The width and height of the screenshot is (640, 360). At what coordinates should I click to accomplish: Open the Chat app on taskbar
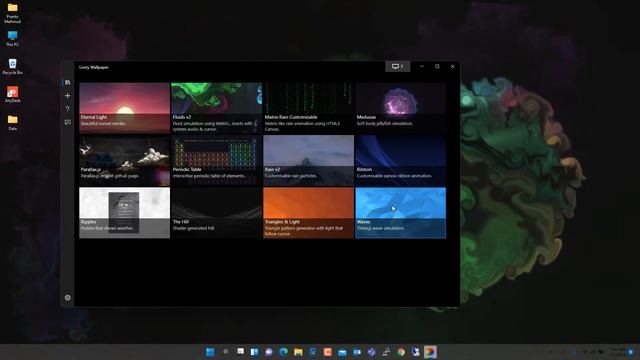coord(269,352)
